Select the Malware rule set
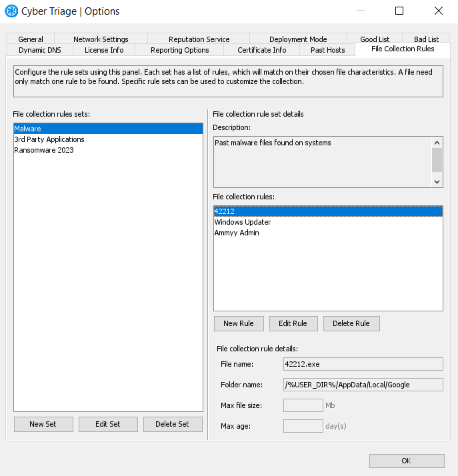458x476 pixels. [109, 129]
